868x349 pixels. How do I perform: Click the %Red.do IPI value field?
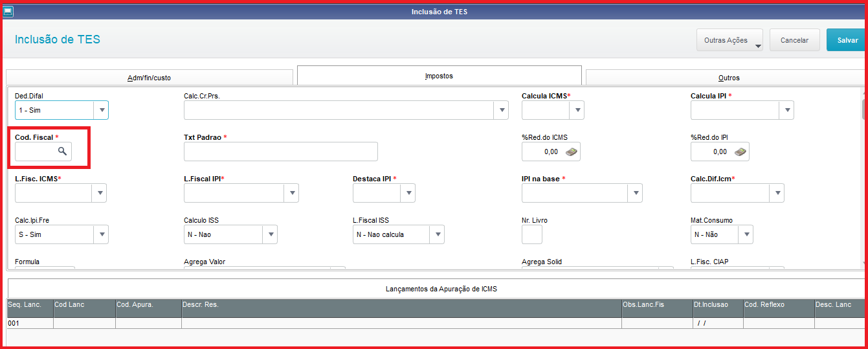pyautogui.click(x=712, y=152)
